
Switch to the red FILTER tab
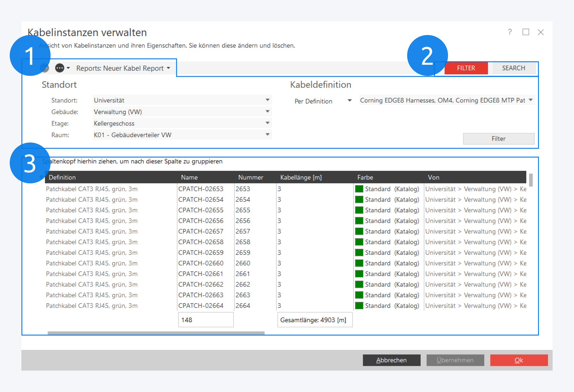[x=466, y=68]
